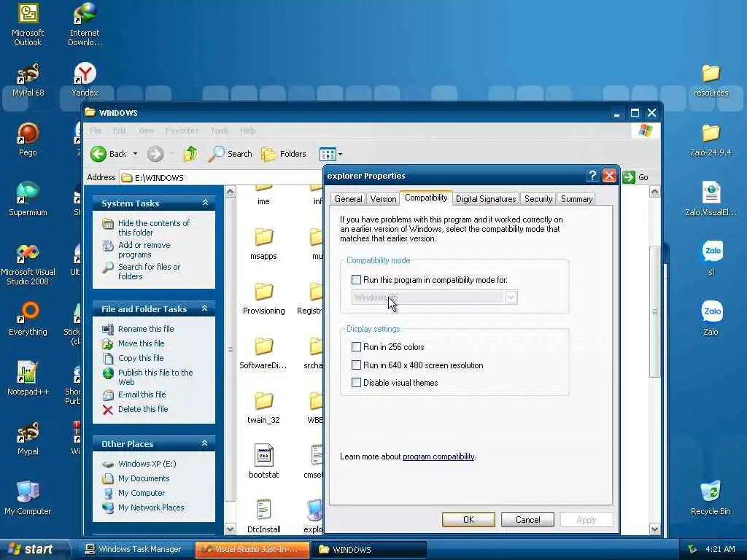Click explorer Properties help question button
Screen dimensions: 747x560
pyautogui.click(x=592, y=176)
